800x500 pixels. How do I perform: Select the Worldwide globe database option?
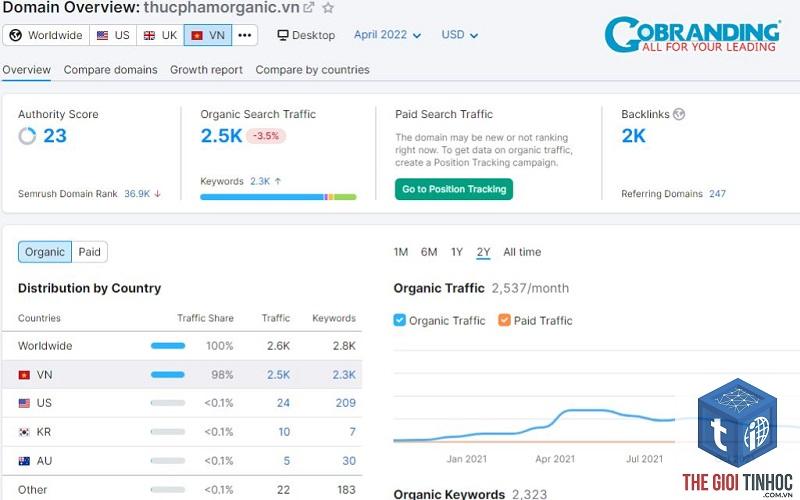(46, 35)
